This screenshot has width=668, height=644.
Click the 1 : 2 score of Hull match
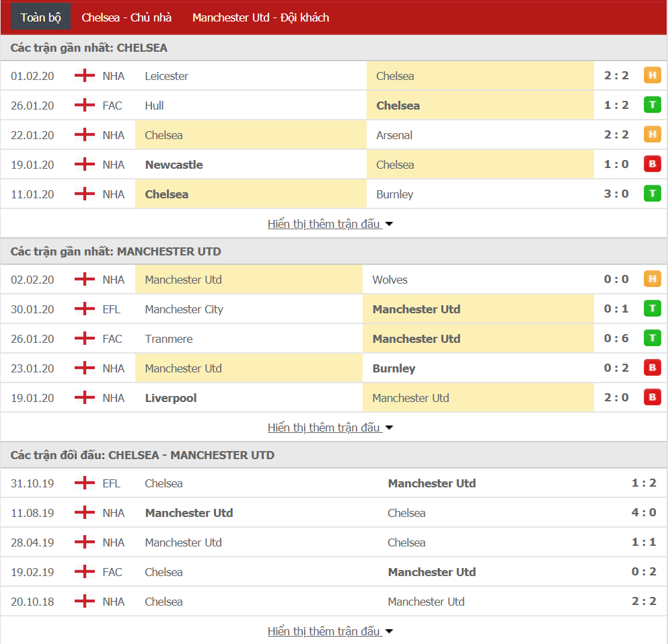(x=616, y=105)
